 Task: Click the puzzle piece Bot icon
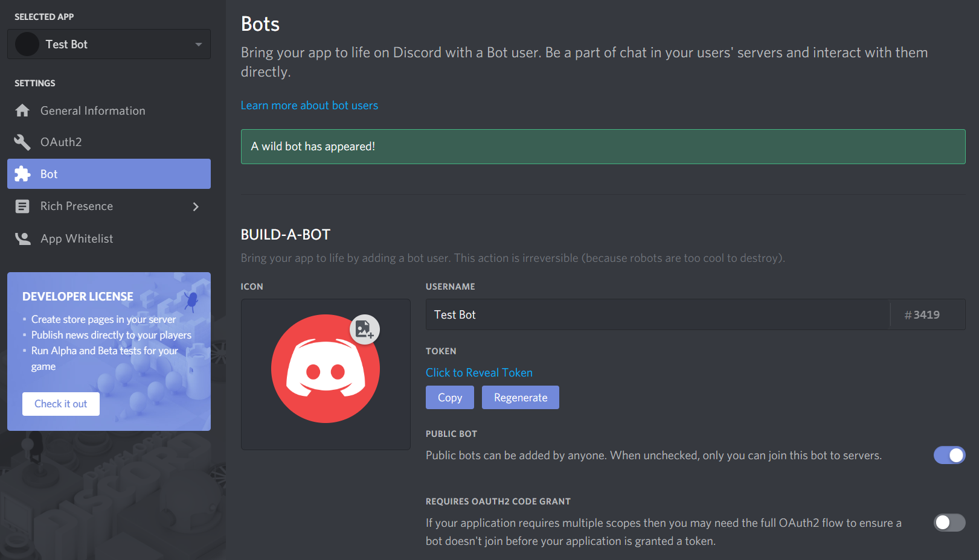[x=22, y=174]
